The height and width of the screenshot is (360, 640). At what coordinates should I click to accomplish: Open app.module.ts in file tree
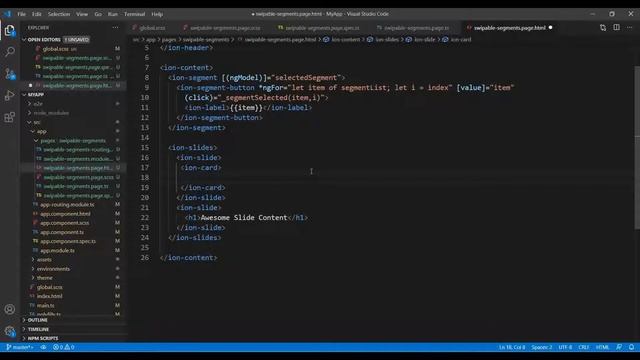click(57, 251)
